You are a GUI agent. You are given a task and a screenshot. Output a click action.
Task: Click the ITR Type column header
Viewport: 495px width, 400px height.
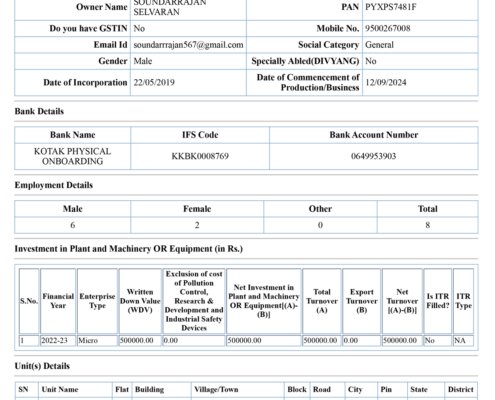[x=463, y=301]
